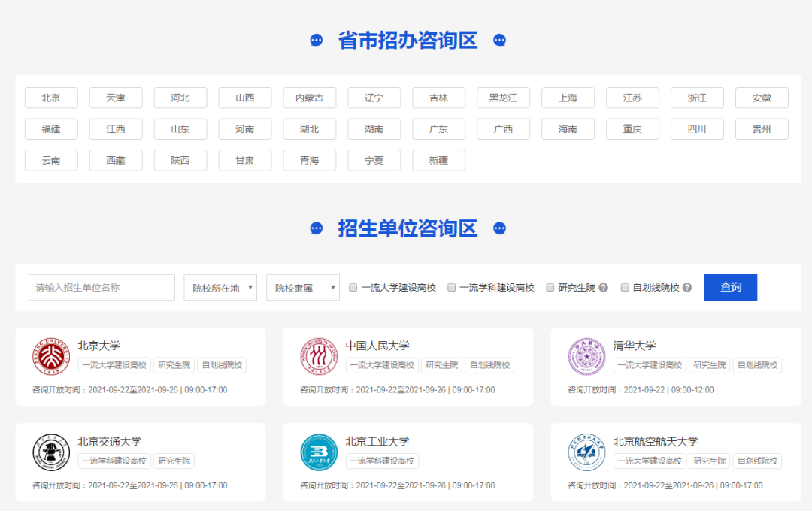The width and height of the screenshot is (812, 511).
Task: Open the 院校所在地 dropdown
Action: coord(220,287)
